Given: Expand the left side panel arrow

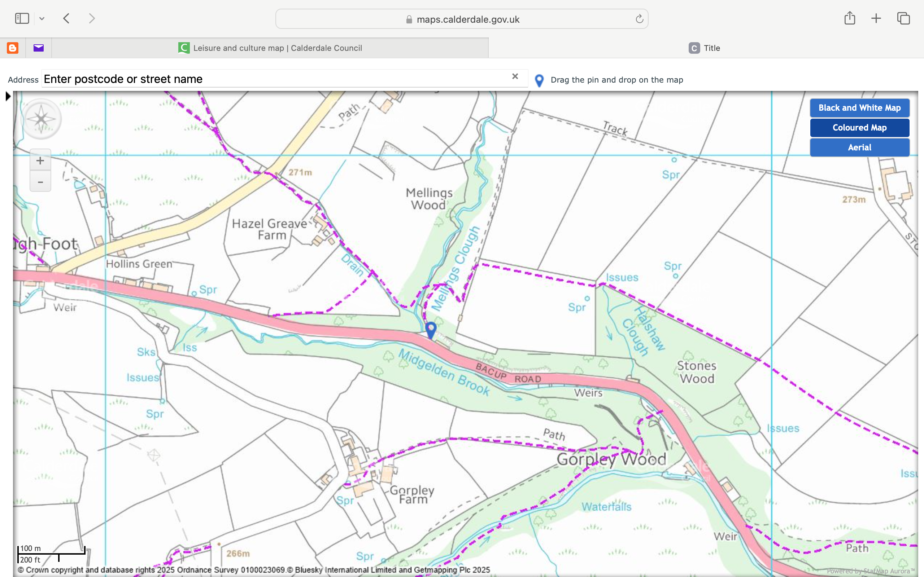Looking at the screenshot, I should coord(8,96).
